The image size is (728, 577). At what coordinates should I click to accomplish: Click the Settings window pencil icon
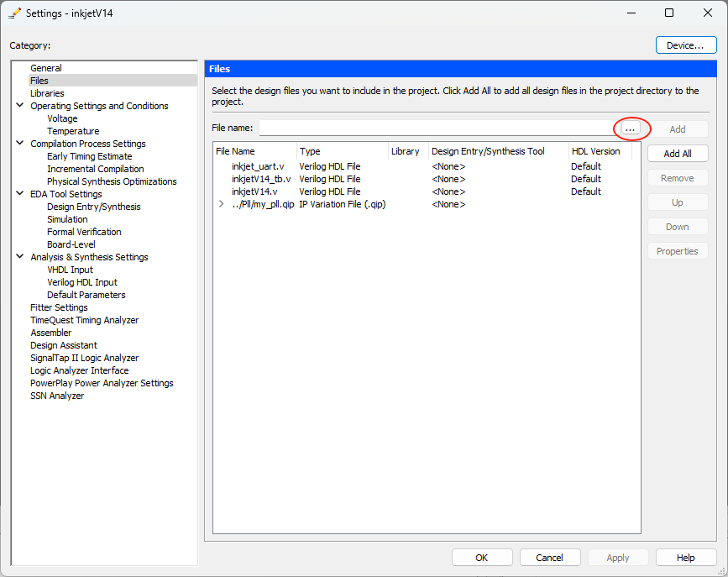[x=14, y=13]
